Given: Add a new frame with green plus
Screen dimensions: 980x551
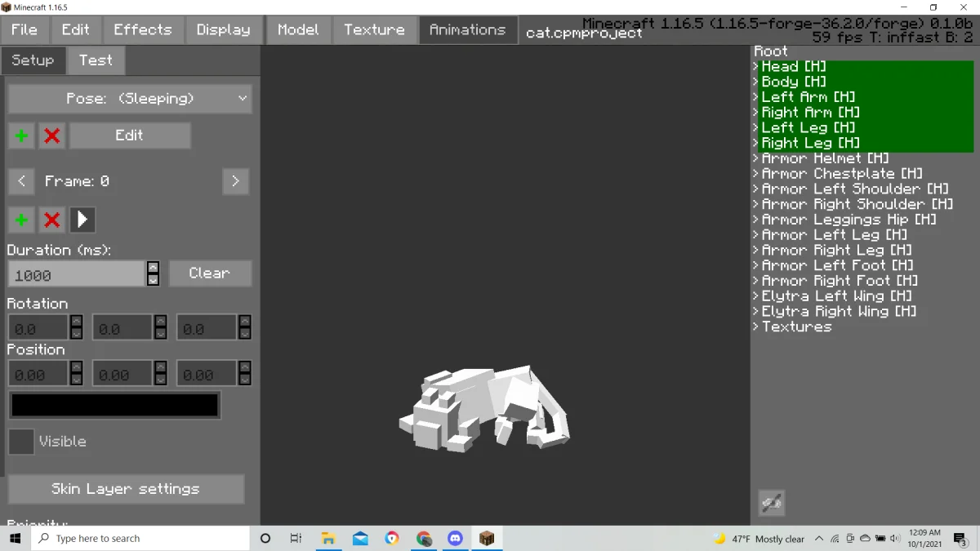Looking at the screenshot, I should tap(21, 220).
